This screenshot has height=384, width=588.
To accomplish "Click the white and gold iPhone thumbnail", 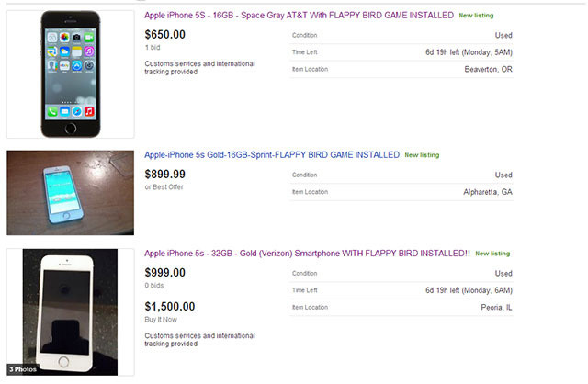I will 71,311.
